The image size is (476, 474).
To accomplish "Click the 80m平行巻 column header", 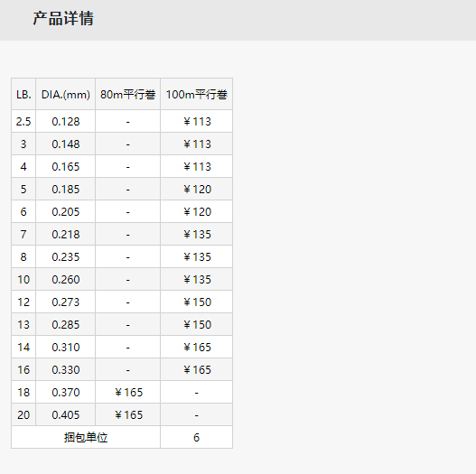I will click(x=127, y=95).
